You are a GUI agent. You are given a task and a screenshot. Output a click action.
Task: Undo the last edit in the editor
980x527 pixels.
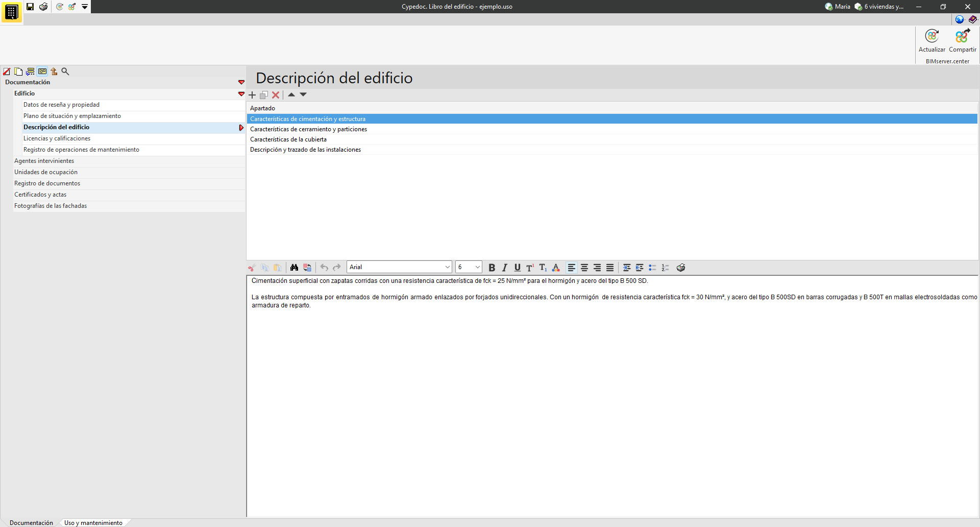coord(324,268)
